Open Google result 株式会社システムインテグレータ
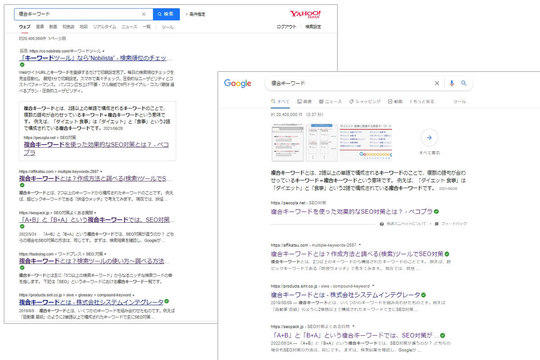This screenshot has width=540, height=360. pyautogui.click(x=345, y=295)
